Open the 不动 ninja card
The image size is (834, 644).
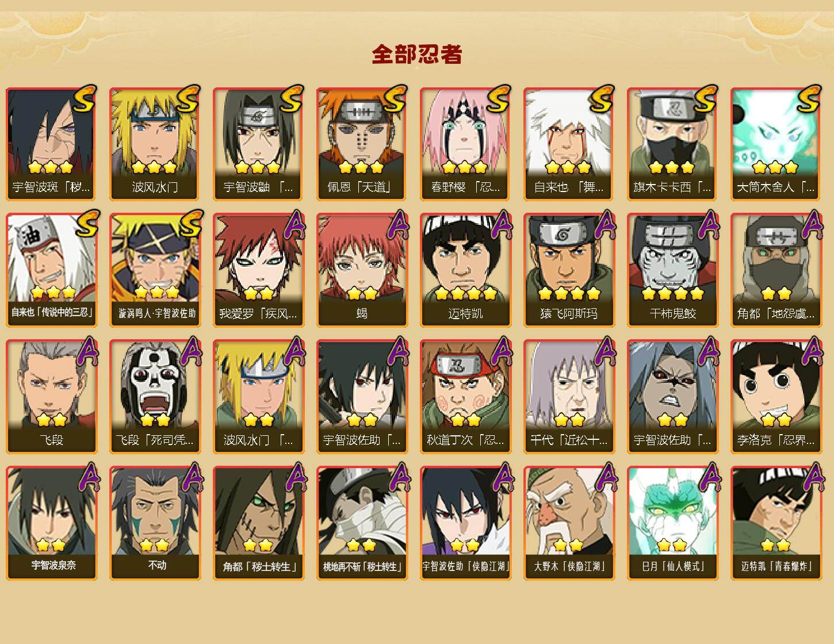point(155,523)
